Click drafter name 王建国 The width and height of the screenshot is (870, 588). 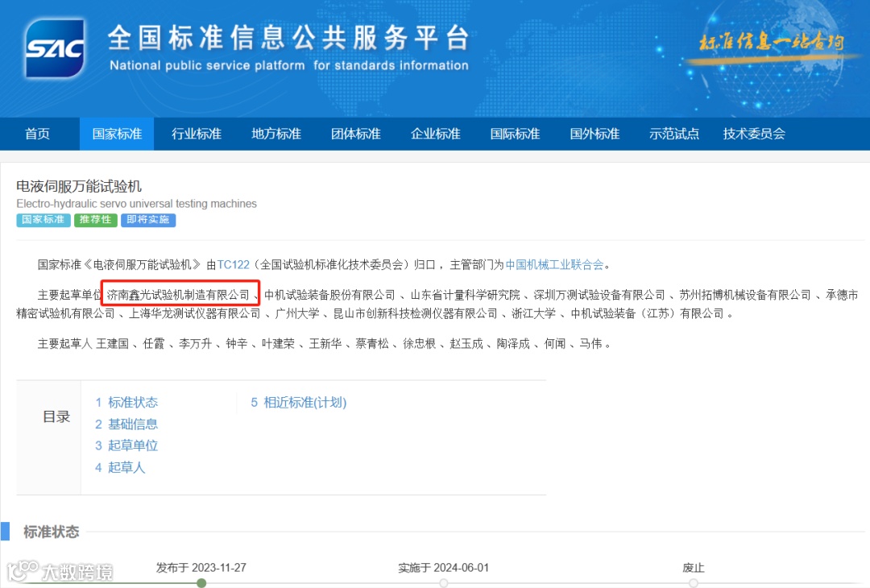(x=113, y=344)
